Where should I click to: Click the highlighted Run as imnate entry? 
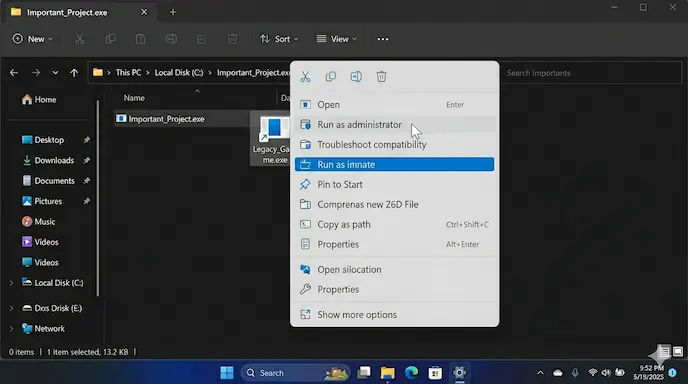394,165
